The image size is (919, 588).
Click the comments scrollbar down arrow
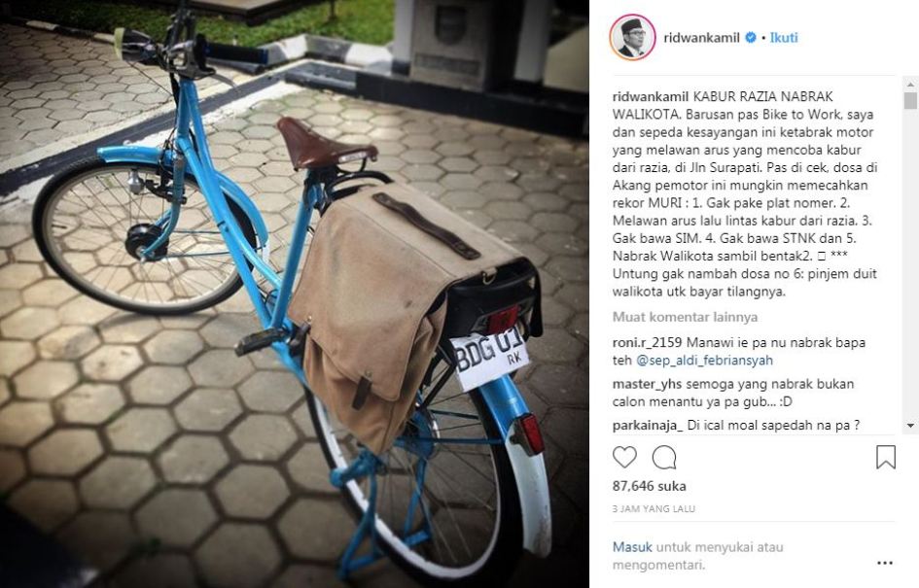(910, 426)
